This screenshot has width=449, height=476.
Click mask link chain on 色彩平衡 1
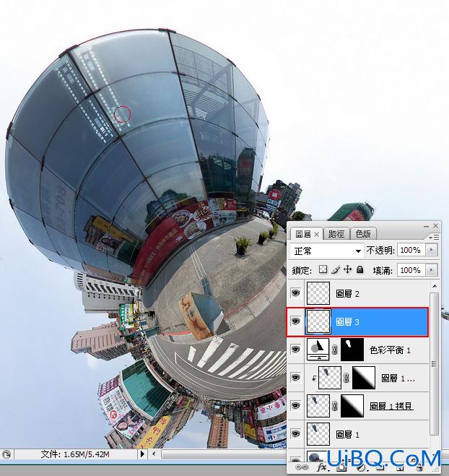click(x=335, y=350)
